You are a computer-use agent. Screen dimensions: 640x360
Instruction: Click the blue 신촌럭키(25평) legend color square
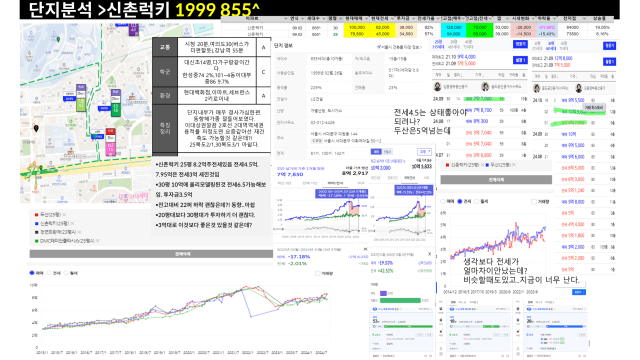pos(37,223)
